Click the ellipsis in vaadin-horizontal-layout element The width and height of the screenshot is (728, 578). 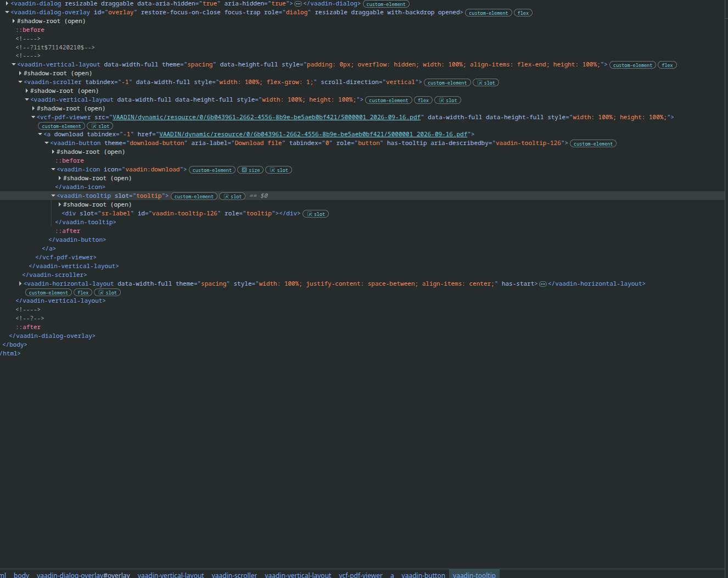(x=543, y=284)
